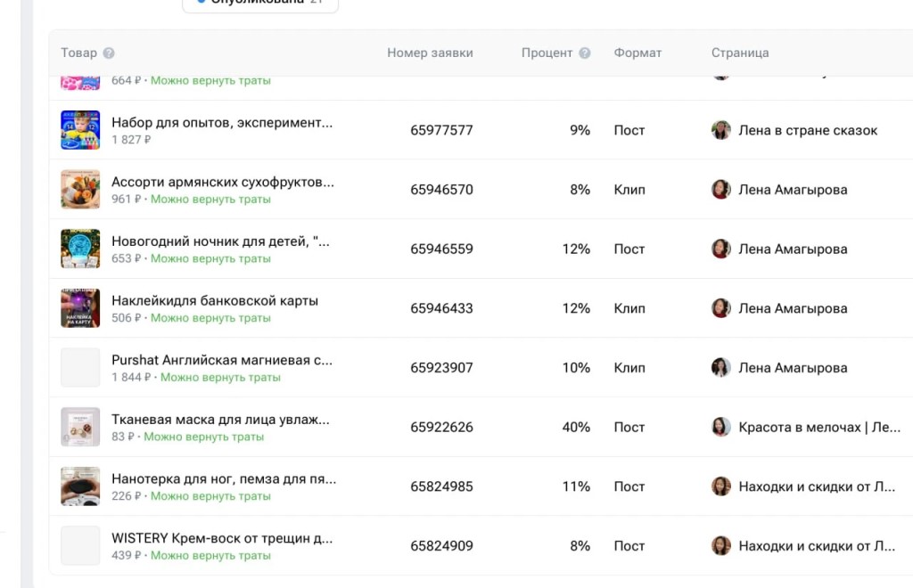Click avatar in request 65923907 row

[x=720, y=368]
